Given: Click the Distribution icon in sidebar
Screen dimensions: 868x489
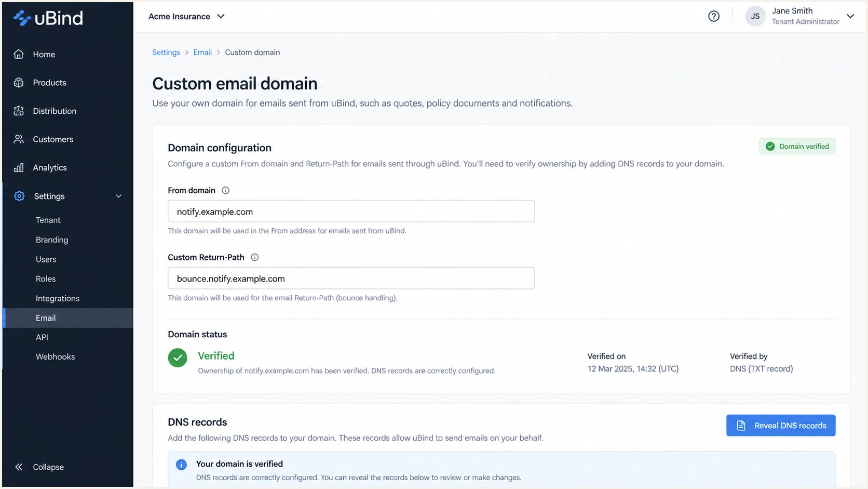Looking at the screenshot, I should click(19, 111).
